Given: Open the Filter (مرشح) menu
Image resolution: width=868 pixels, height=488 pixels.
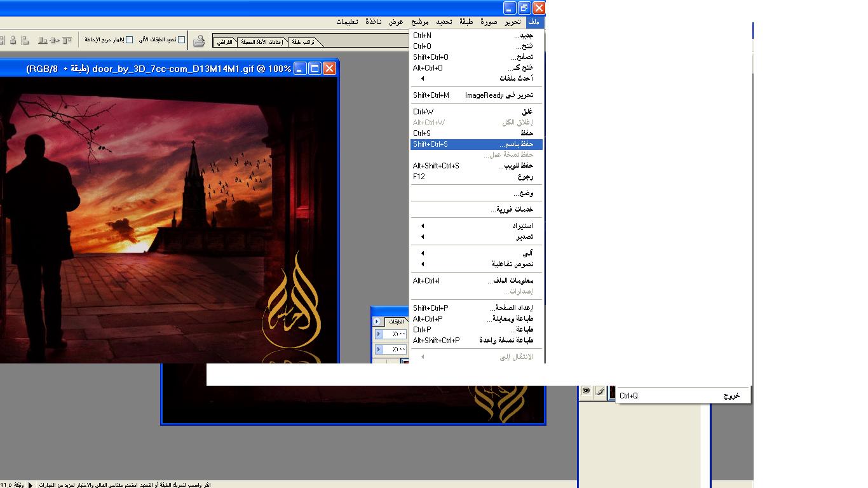Looking at the screenshot, I should [x=420, y=22].
